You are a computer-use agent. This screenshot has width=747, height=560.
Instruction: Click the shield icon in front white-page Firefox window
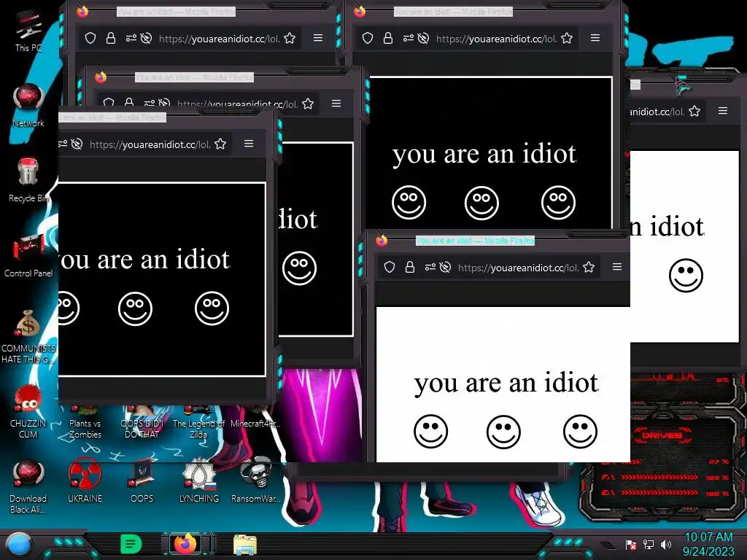click(x=390, y=267)
